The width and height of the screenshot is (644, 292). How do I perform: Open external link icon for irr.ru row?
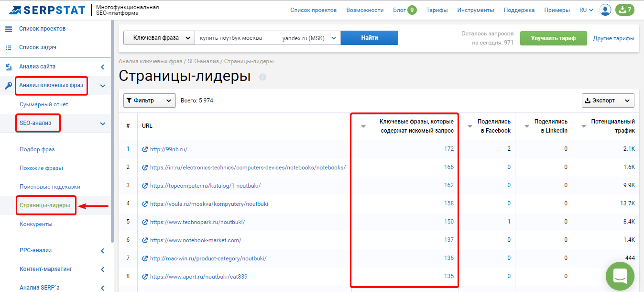(145, 168)
